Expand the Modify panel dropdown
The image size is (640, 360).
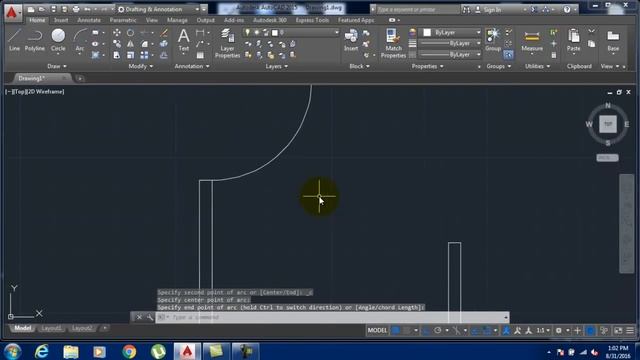click(141, 66)
